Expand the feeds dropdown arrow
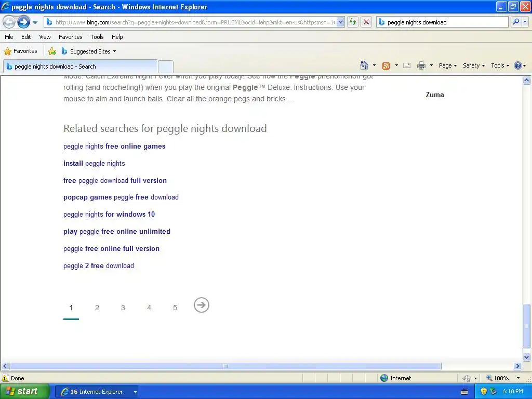532x399 pixels. click(x=396, y=65)
